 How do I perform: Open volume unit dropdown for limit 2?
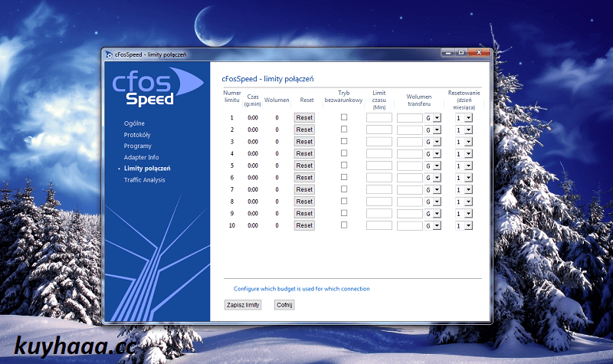pyautogui.click(x=433, y=130)
